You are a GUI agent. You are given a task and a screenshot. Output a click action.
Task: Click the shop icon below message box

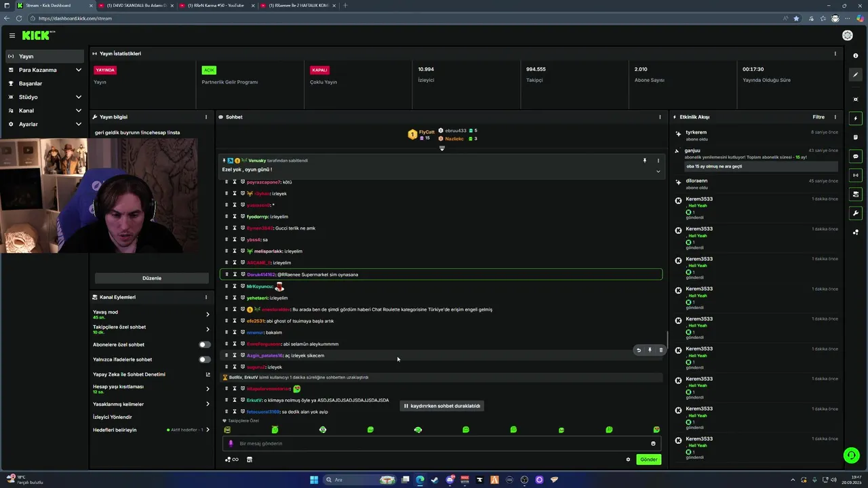tap(249, 460)
